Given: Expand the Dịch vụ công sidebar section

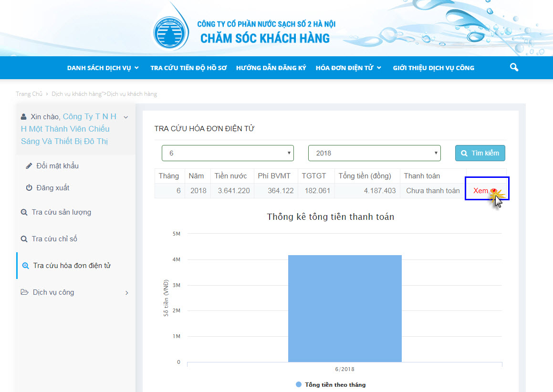Looking at the screenshot, I should click(127, 292).
